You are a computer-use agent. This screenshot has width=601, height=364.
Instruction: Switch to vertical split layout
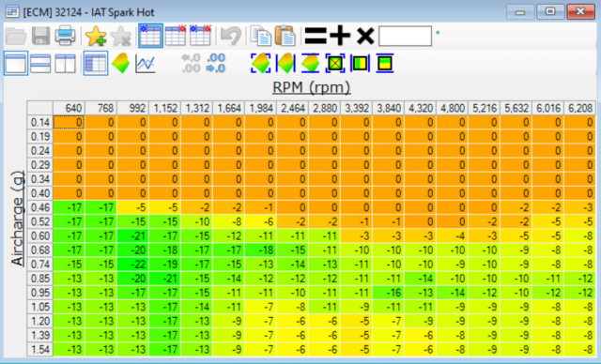[x=65, y=64]
